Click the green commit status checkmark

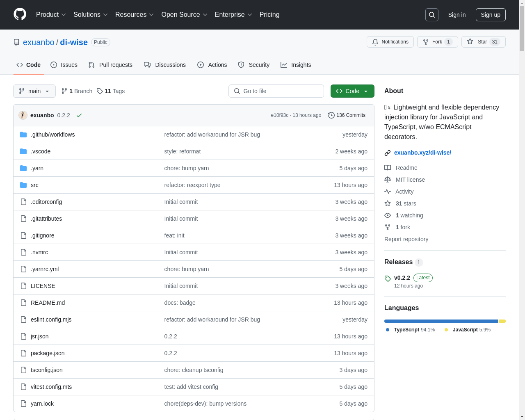coord(79,115)
